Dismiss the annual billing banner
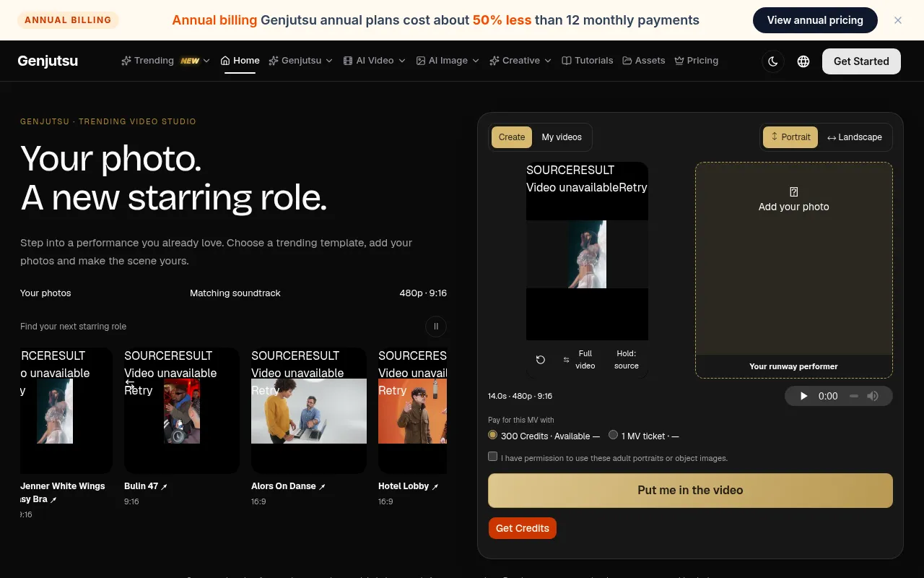The image size is (924, 578). click(898, 20)
